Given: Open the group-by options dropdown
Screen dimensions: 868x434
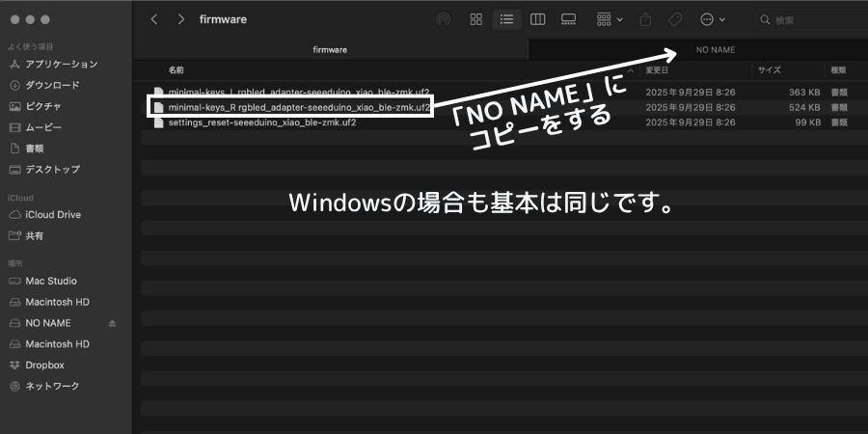Looking at the screenshot, I should point(610,19).
